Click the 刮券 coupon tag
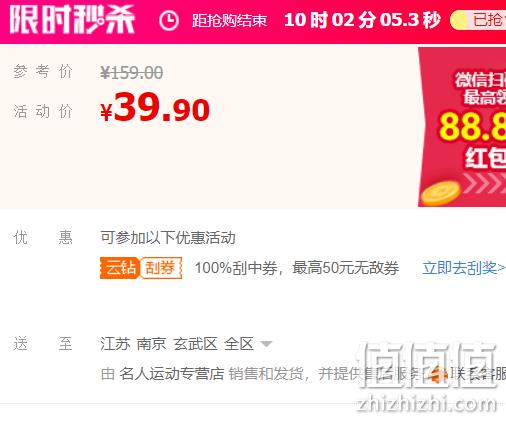506x421 pixels. (161, 268)
